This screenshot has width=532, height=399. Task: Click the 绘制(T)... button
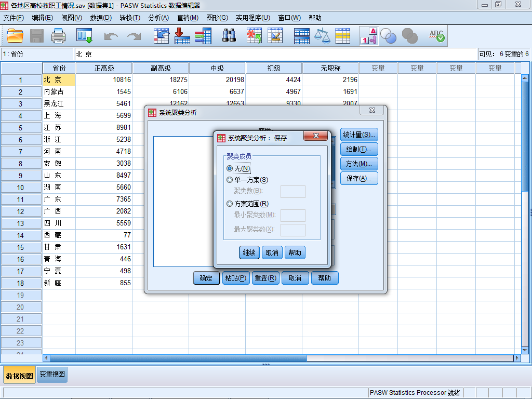coord(359,149)
